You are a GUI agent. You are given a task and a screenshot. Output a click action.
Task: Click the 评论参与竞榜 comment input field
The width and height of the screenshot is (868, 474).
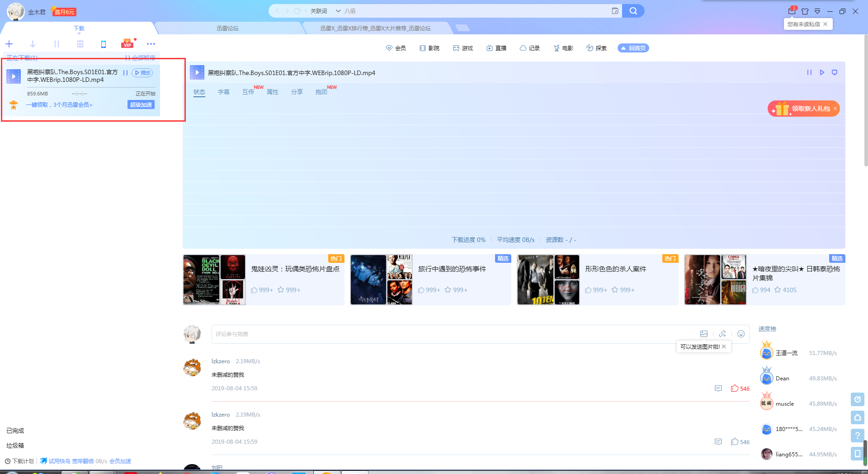click(452, 334)
